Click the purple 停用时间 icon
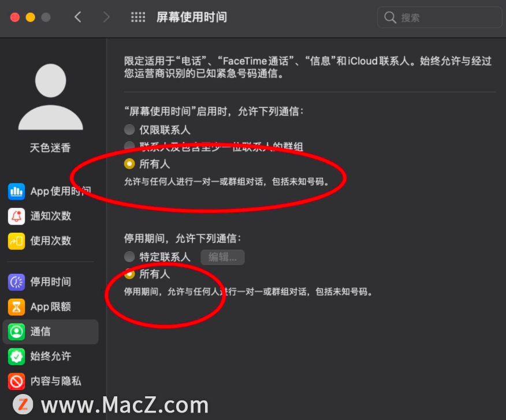This screenshot has width=506, height=420. click(x=16, y=282)
